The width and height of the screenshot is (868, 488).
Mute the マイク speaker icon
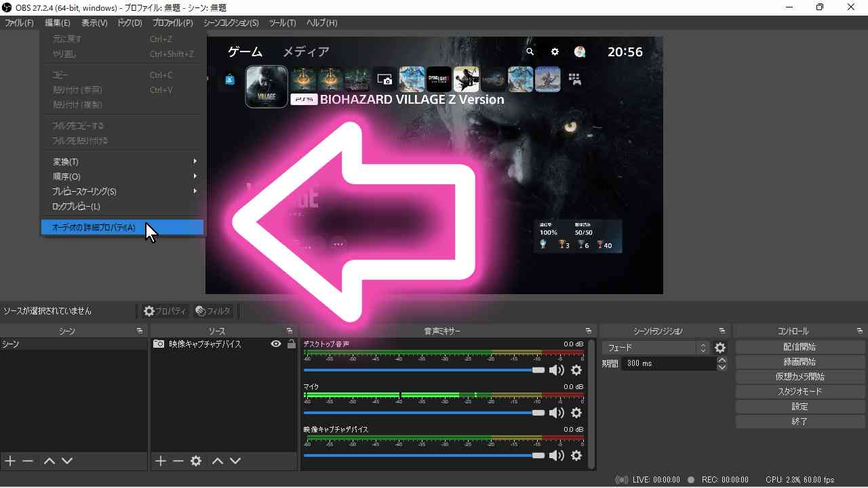tap(557, 413)
